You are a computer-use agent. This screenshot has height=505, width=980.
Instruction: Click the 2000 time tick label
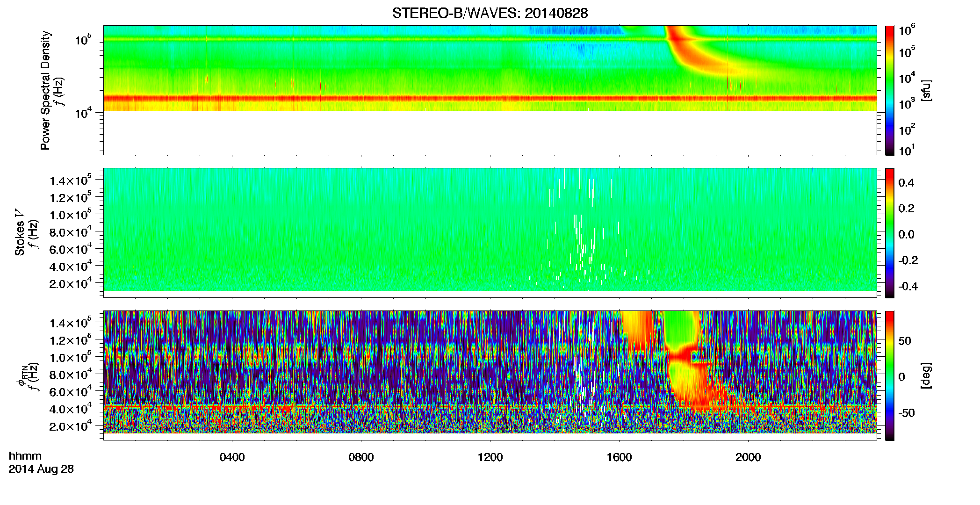tap(748, 457)
